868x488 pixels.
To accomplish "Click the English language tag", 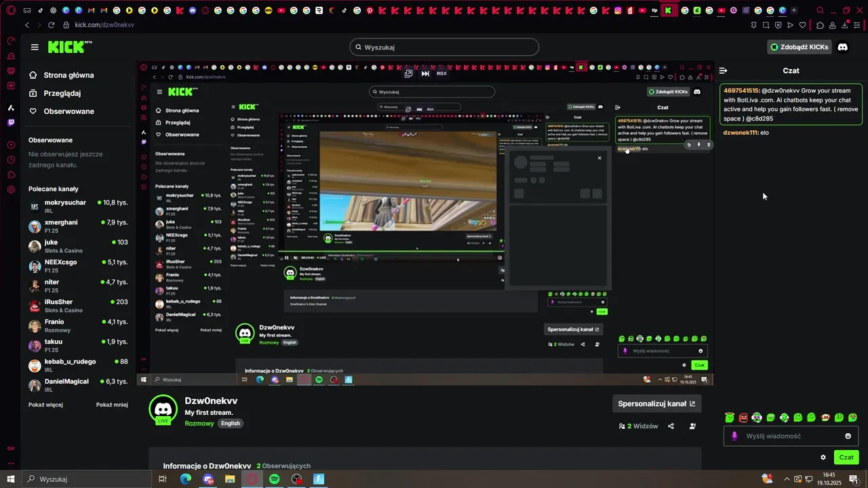I will (231, 423).
